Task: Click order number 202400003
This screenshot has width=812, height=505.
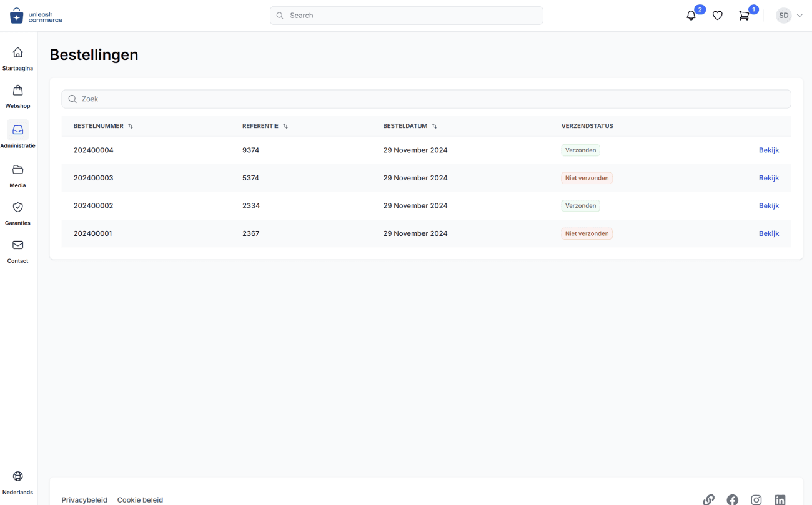Action: point(93,178)
